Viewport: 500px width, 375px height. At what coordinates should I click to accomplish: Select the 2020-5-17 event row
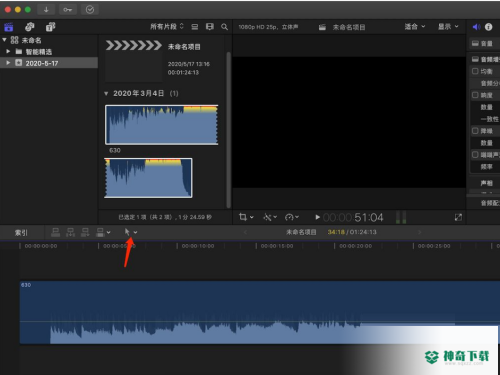[49, 63]
